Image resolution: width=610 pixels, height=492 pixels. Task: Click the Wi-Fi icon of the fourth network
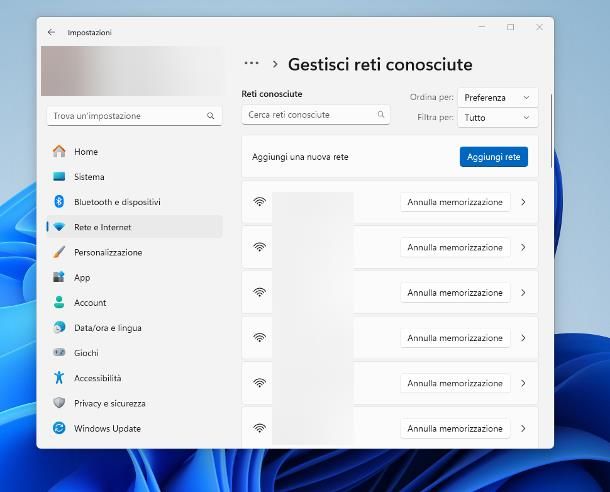point(259,337)
